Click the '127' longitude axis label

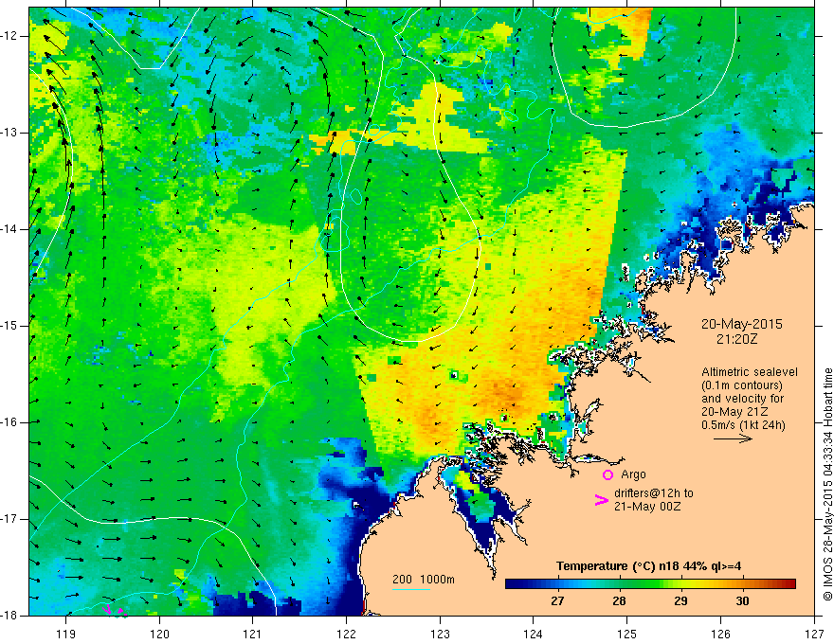(x=814, y=634)
